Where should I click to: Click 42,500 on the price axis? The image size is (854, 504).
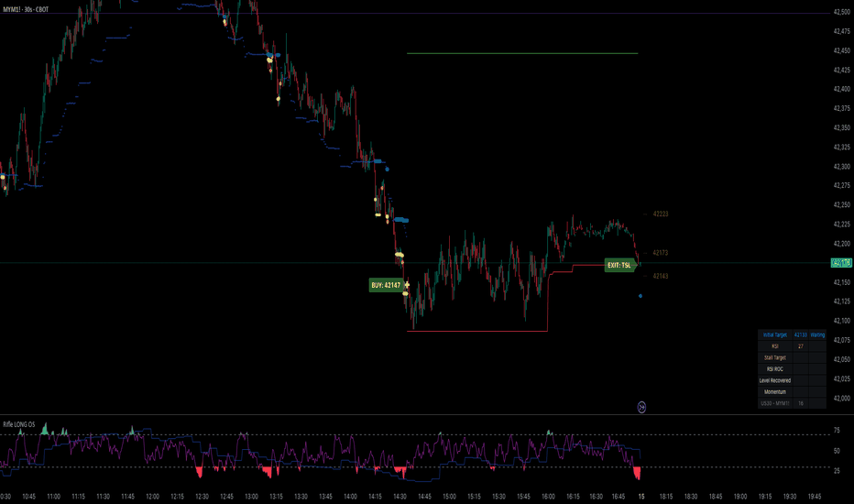click(841, 12)
